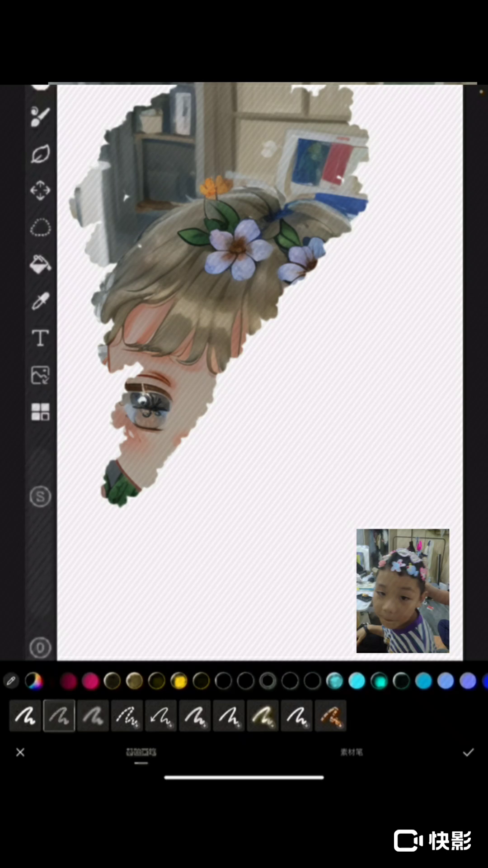Select the orange glitter brush preset

pyautogui.click(x=330, y=716)
